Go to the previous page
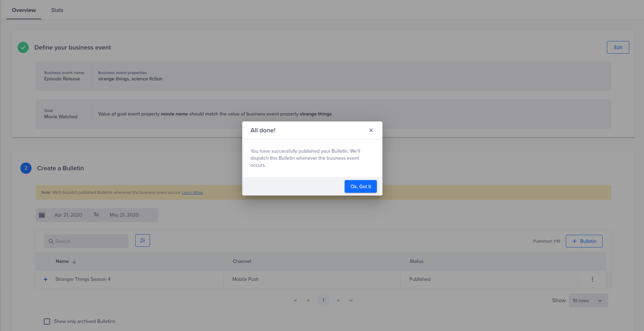This screenshot has width=644, height=331. tap(308, 300)
